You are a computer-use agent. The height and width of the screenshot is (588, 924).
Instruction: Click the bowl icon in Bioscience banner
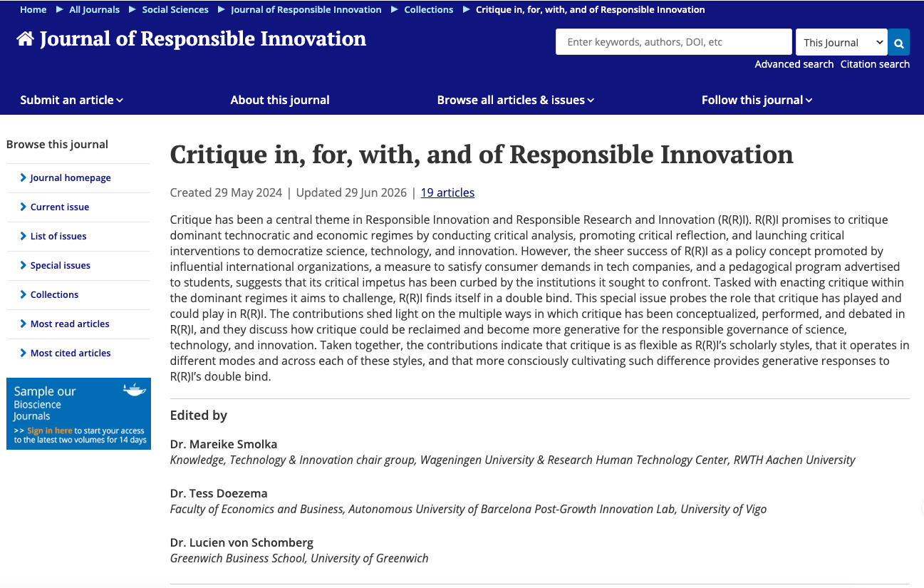pos(134,389)
